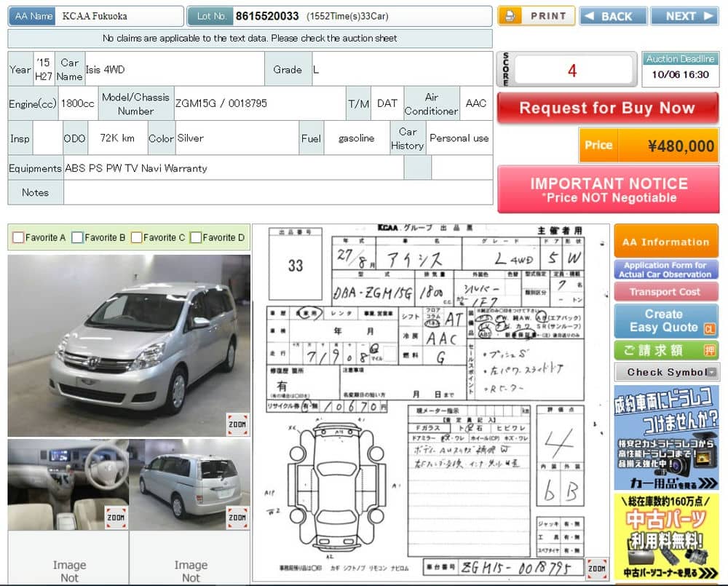Screen dimensions: 728x586
Task: Open Transport Cost
Action: (666, 292)
